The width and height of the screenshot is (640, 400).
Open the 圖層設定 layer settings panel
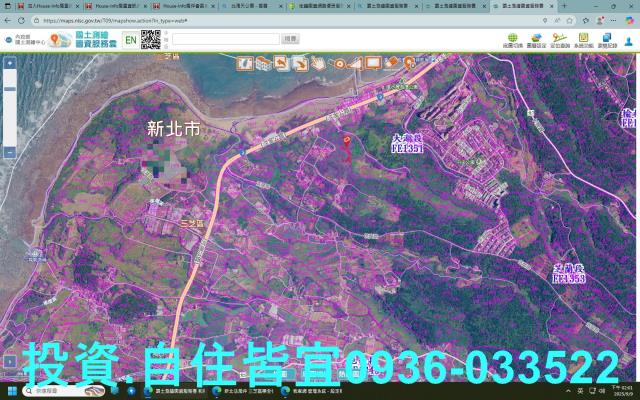(x=536, y=40)
